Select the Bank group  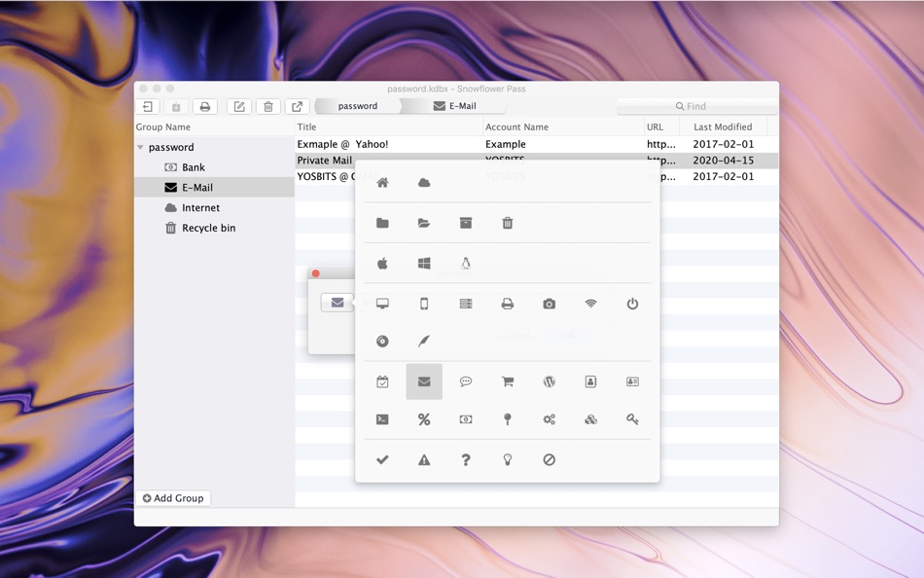(214, 167)
